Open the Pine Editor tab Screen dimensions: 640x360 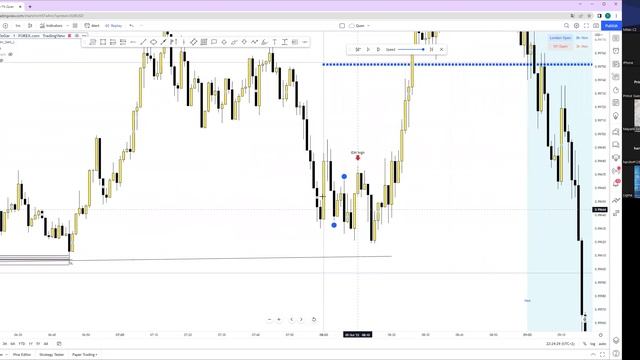tap(22, 355)
